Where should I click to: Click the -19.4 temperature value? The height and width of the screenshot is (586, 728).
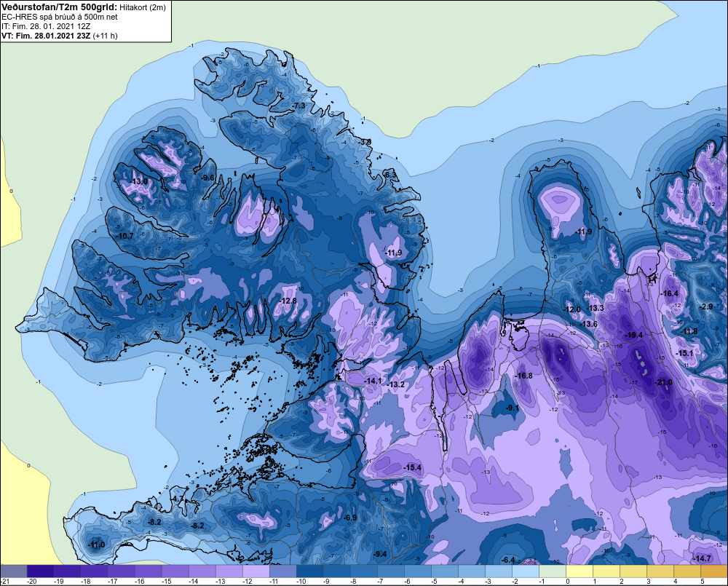point(634,336)
